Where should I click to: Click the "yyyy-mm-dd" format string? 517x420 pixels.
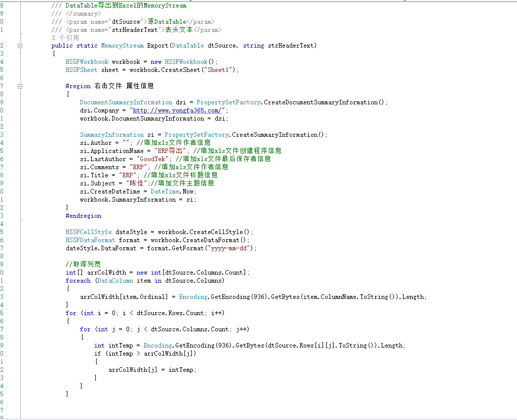click(x=229, y=248)
